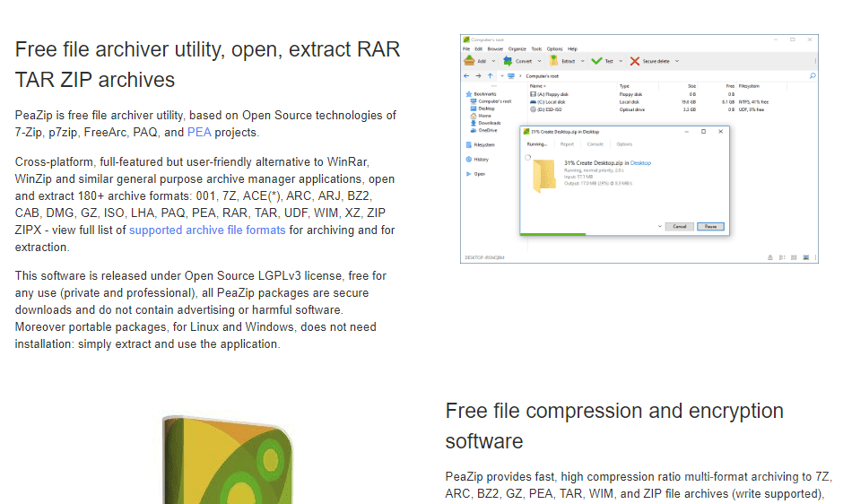Viewport: 843px width, 504px height.
Task: Click the search magnifier icon in address bar
Action: pos(812,76)
